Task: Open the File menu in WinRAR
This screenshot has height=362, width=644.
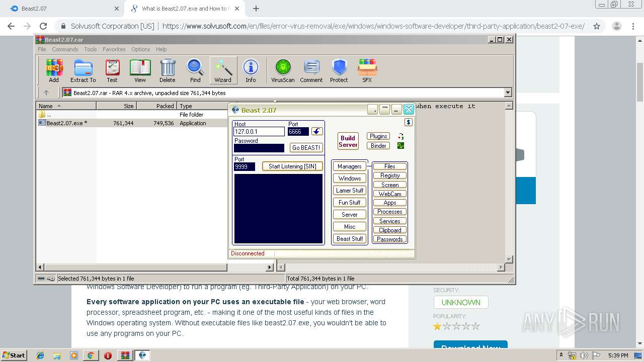Action: 42,49
